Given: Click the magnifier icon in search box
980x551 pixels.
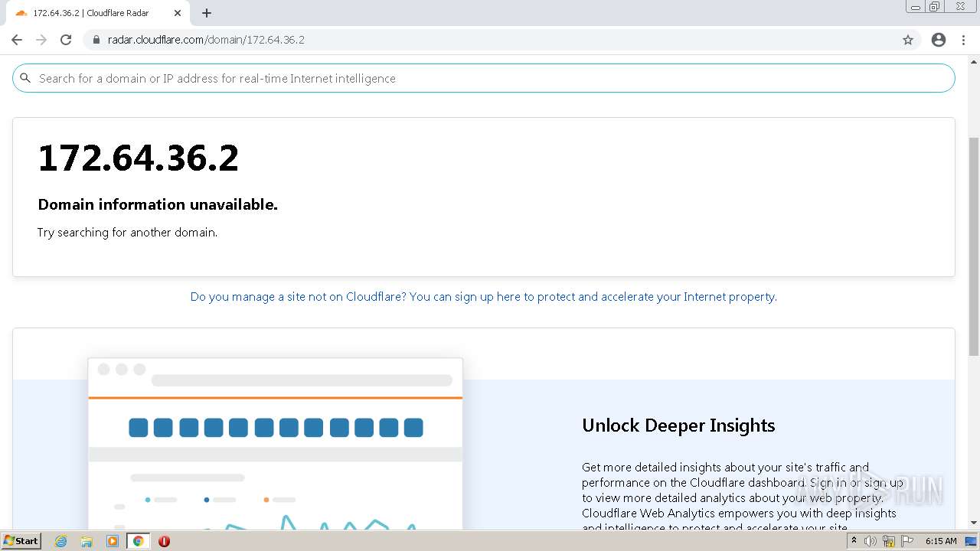Looking at the screenshot, I should pos(25,78).
